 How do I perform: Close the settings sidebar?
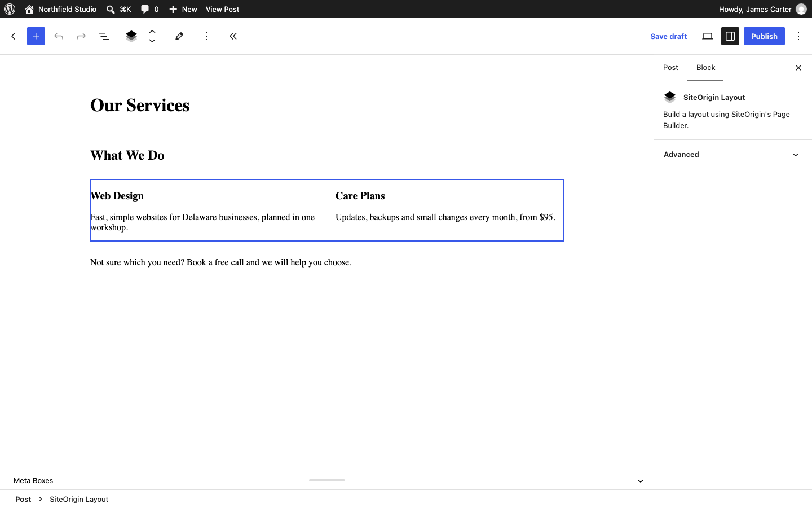(798, 68)
